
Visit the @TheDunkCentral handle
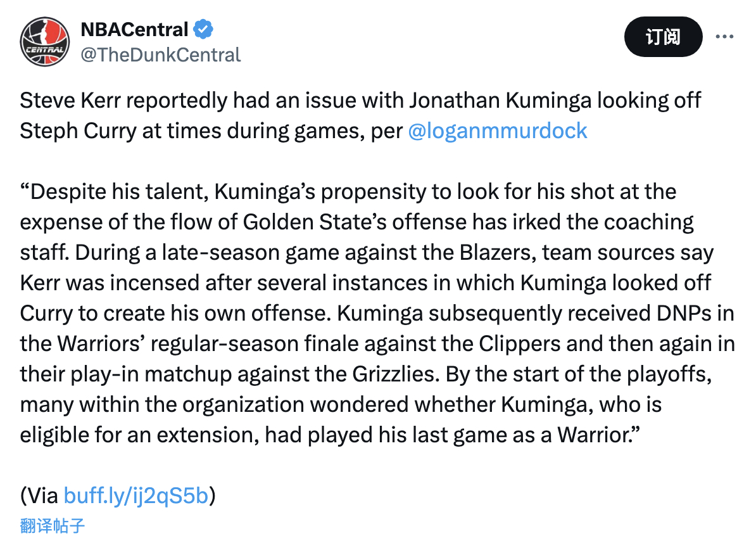pos(161,55)
